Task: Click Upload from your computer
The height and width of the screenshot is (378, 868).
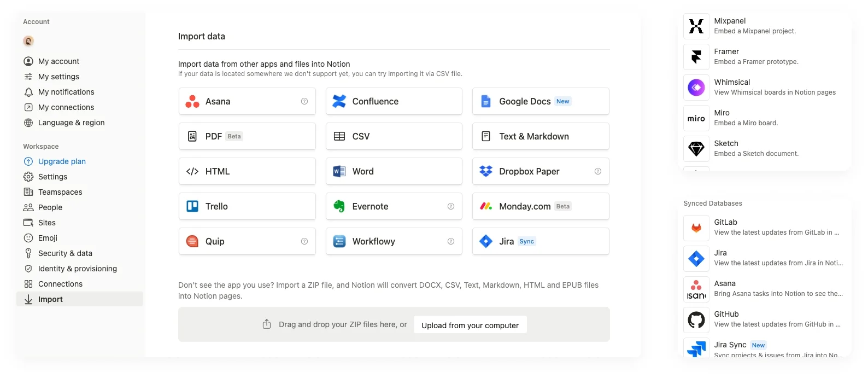Action: (x=470, y=325)
